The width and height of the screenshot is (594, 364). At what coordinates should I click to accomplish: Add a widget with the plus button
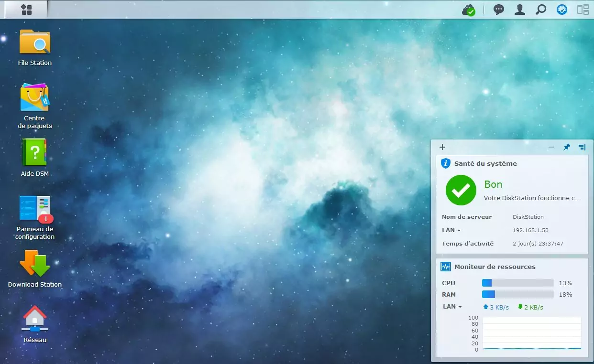point(442,147)
